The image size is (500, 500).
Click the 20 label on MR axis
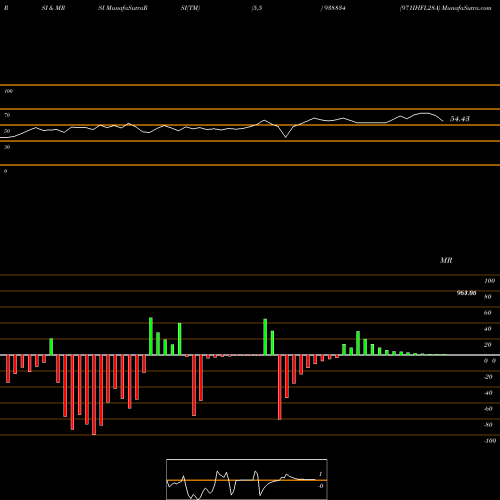click(488, 345)
